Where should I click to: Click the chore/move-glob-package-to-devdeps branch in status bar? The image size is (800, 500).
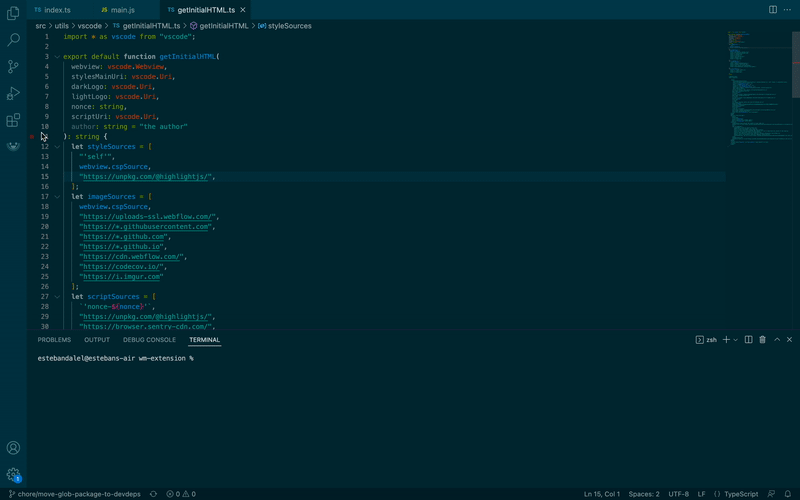click(x=76, y=494)
